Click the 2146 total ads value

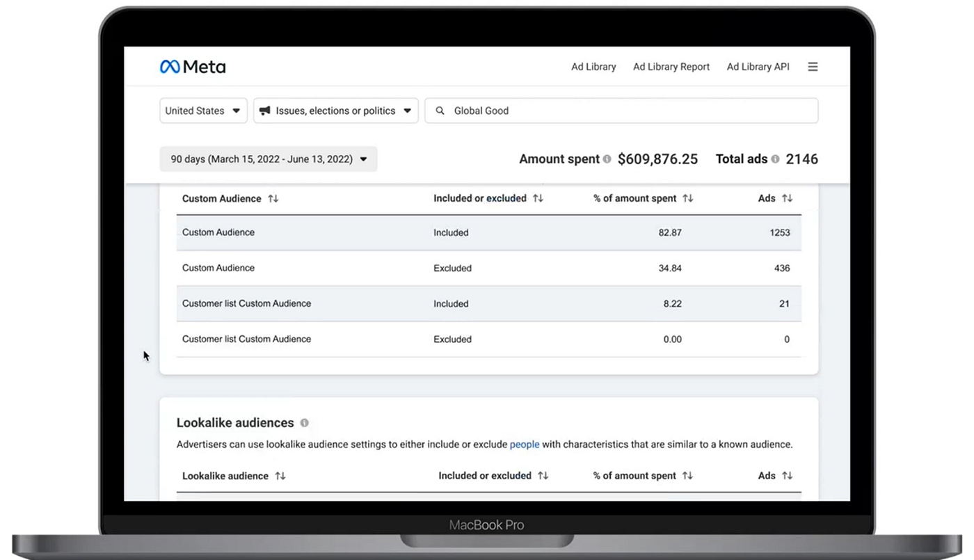pyautogui.click(x=802, y=159)
